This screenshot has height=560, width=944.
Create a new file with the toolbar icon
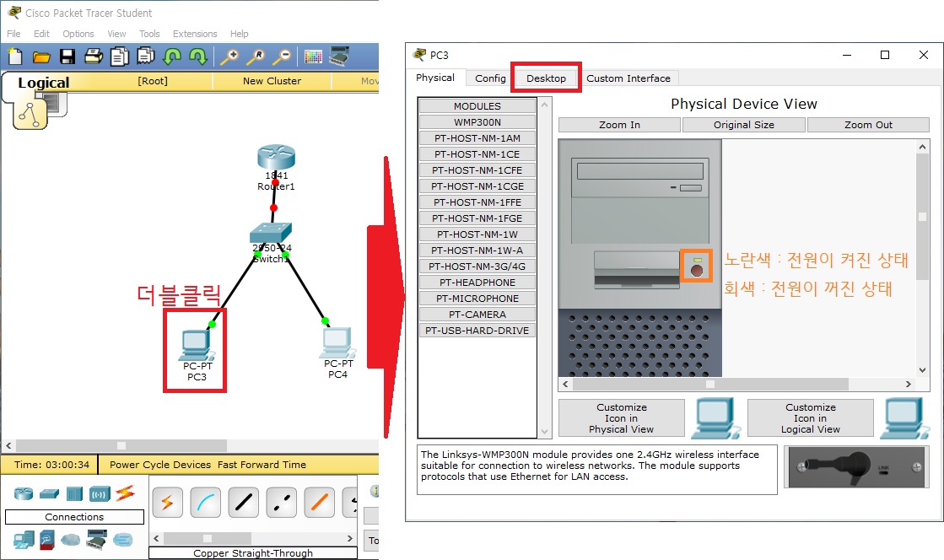(x=15, y=57)
